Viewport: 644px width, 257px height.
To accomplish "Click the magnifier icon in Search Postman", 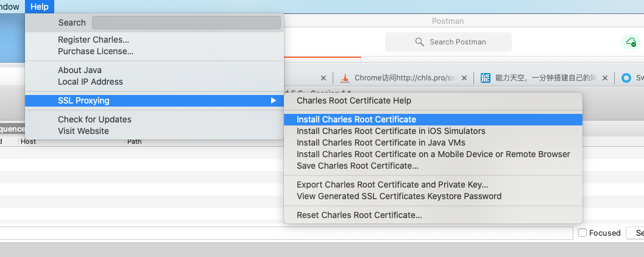I will pos(419,42).
